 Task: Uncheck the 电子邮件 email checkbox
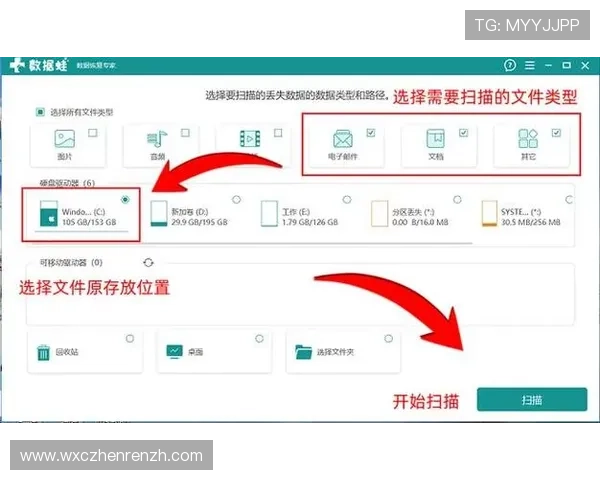click(x=371, y=133)
